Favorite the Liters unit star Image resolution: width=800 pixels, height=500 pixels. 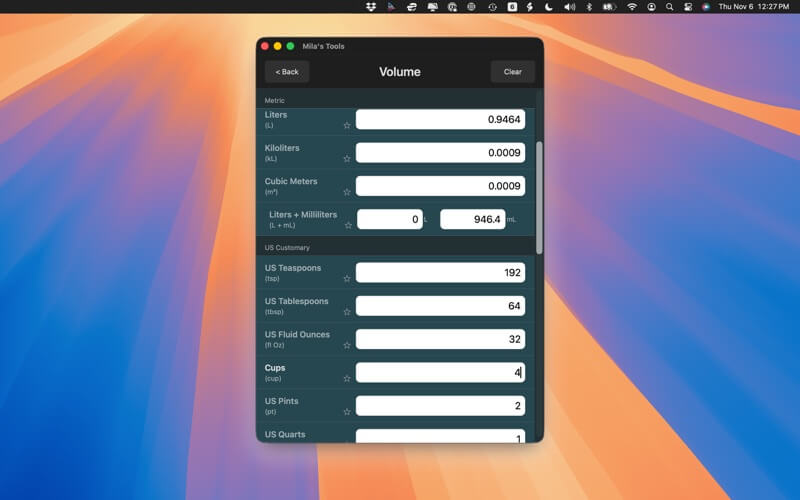point(347,126)
